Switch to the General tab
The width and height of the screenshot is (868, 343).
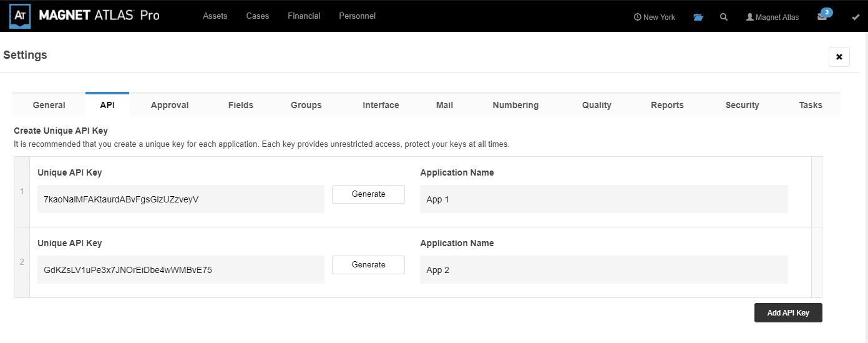[x=49, y=105]
